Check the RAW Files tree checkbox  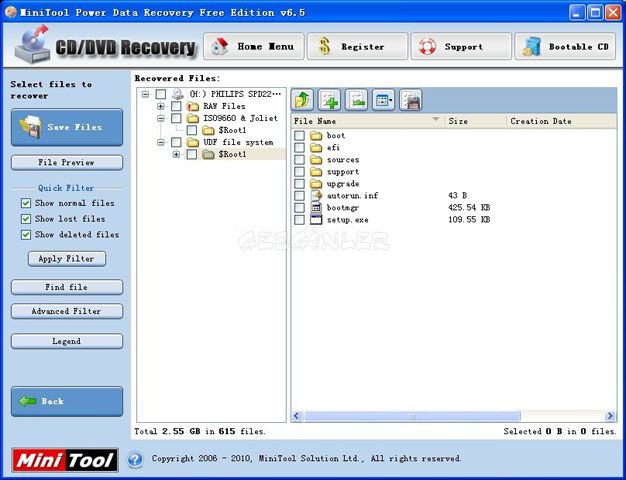click(x=176, y=106)
